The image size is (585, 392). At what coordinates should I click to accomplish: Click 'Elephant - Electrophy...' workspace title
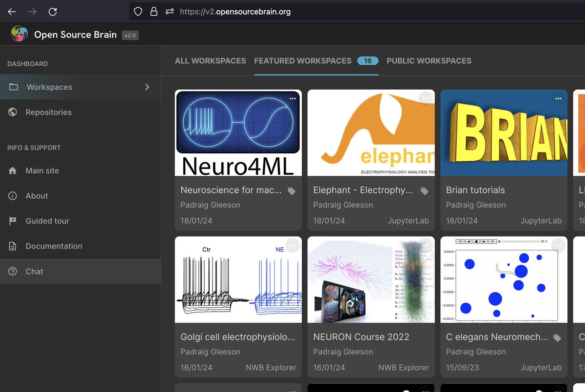[x=363, y=190]
